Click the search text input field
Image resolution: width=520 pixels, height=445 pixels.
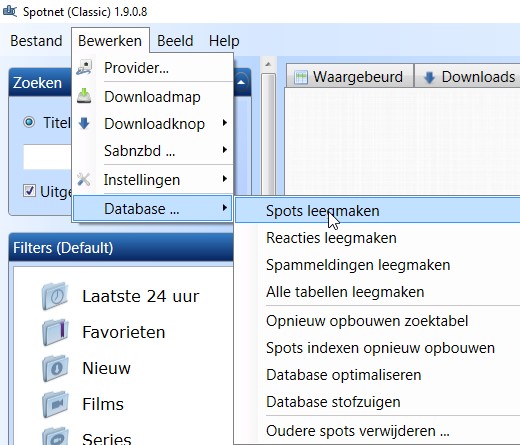click(47, 157)
